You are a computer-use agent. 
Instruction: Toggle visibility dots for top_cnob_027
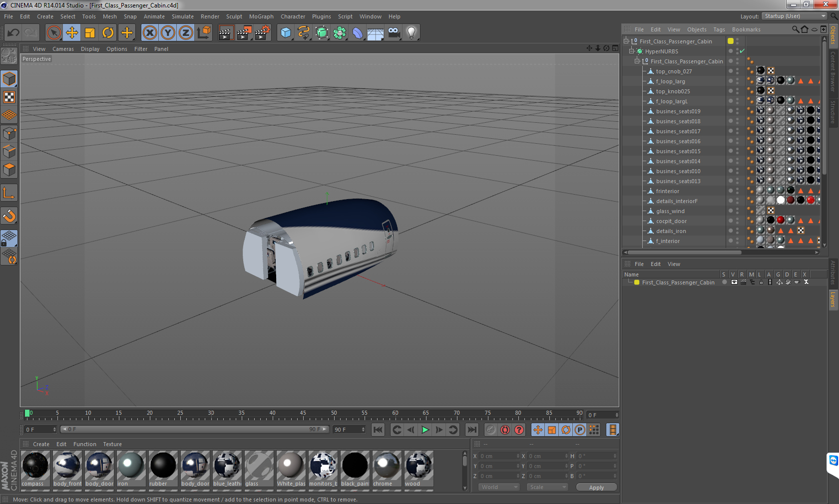(x=737, y=71)
